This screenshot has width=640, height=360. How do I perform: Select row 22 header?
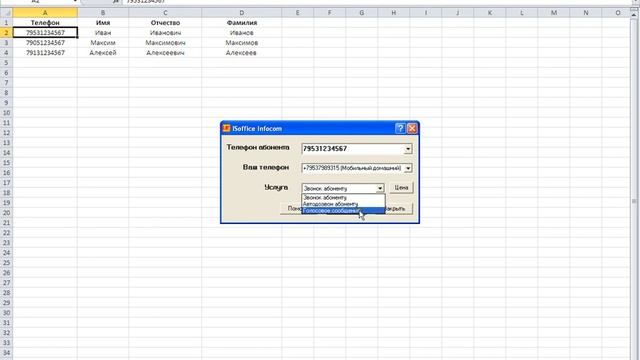pos(6,233)
